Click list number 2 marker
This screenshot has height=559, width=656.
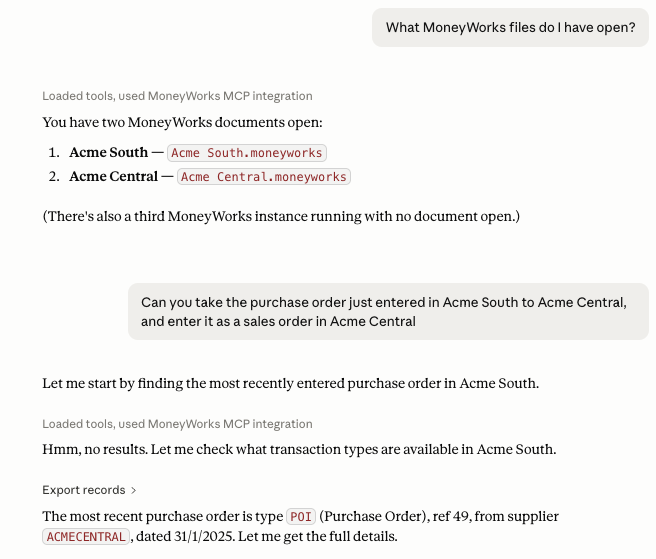click(54, 176)
